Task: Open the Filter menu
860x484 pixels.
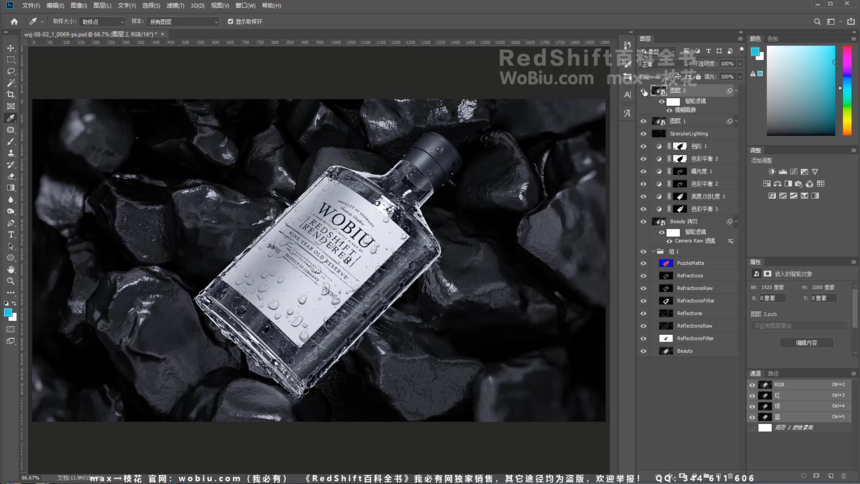Action: pyautogui.click(x=176, y=5)
